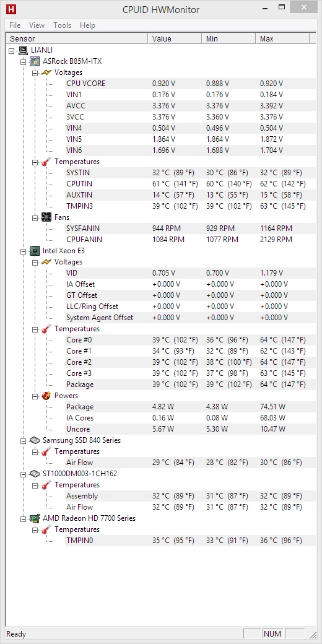Click the ST1000DM003-1CH162 hard drive icon
This screenshot has width=322, height=644.
coord(35,474)
